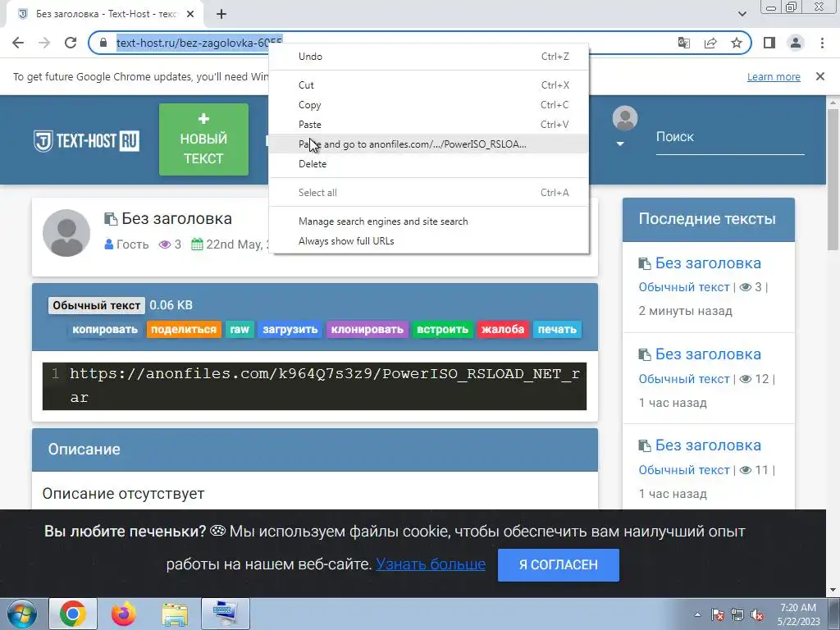Choose Cut from the context menu
840x630 pixels.
pos(428,85)
